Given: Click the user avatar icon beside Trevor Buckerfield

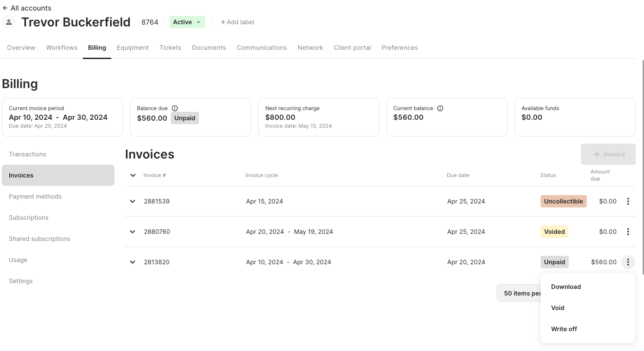Looking at the screenshot, I should 9,22.
